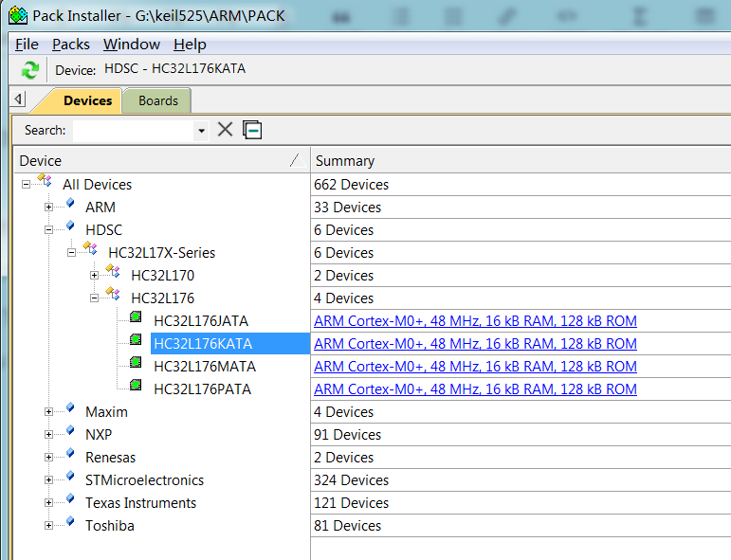The image size is (731, 560).
Task: Collapse the All Devices tree node
Action: [27, 185]
